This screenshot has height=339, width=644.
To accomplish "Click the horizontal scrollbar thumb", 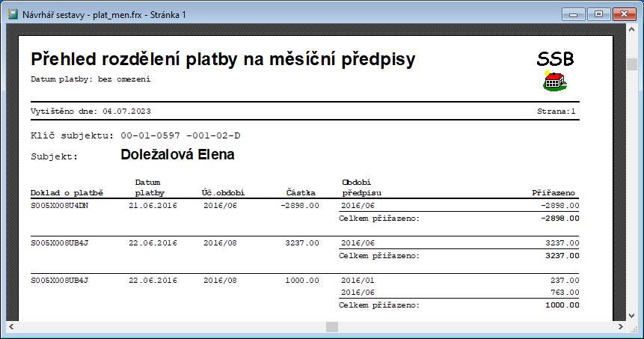I will [331, 327].
